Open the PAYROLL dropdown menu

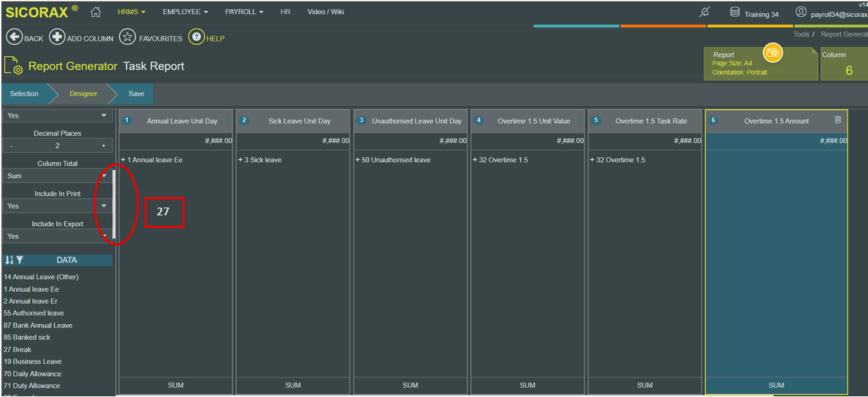pyautogui.click(x=244, y=12)
